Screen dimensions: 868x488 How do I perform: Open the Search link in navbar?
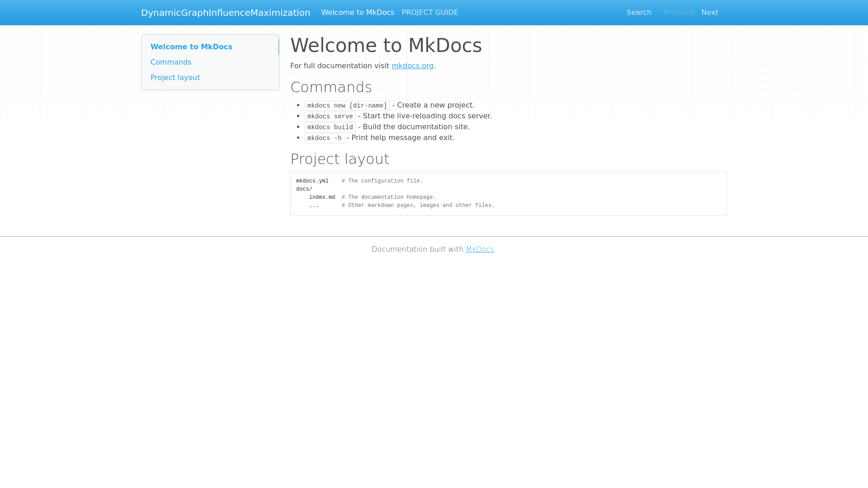click(639, 13)
